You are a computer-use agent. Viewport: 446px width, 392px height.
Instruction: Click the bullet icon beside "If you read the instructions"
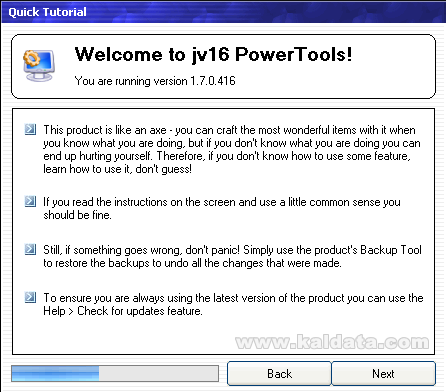tap(30, 201)
